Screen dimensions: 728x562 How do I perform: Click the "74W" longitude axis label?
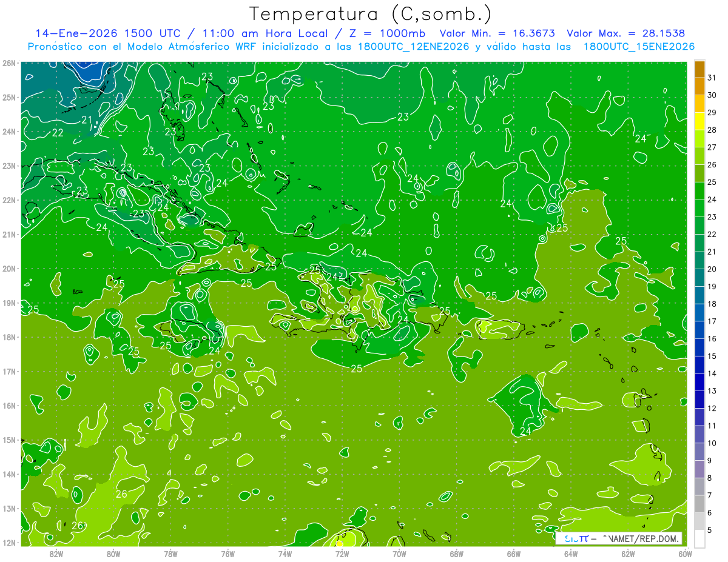(285, 553)
